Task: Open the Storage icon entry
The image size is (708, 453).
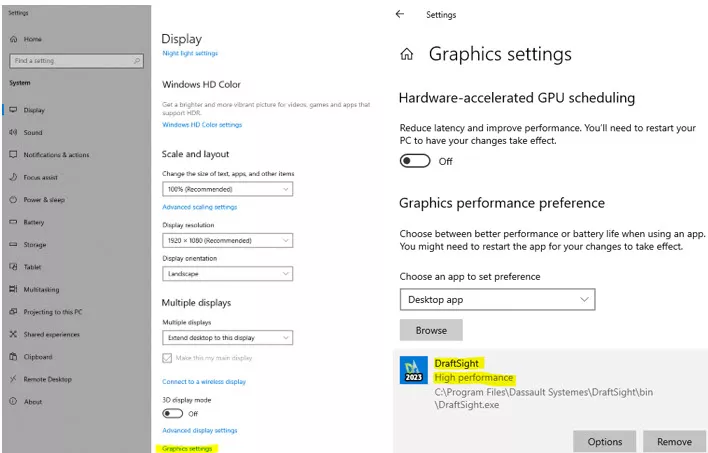Action: [13, 245]
